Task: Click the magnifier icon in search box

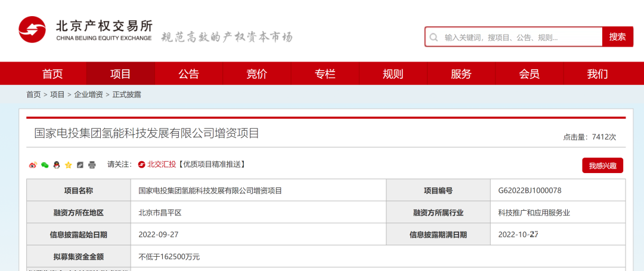Action: [x=434, y=37]
